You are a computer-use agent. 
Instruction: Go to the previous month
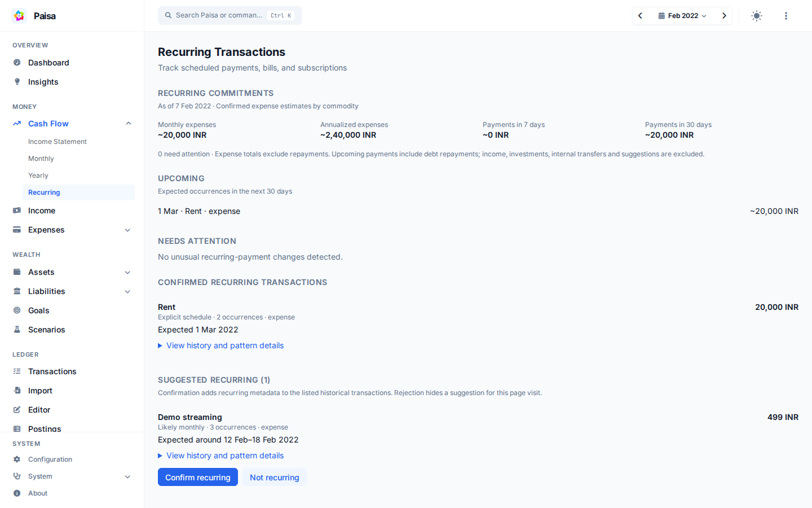pyautogui.click(x=641, y=16)
